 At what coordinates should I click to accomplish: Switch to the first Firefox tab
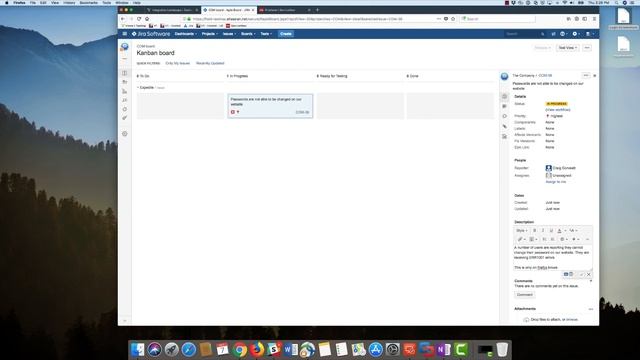[172, 10]
